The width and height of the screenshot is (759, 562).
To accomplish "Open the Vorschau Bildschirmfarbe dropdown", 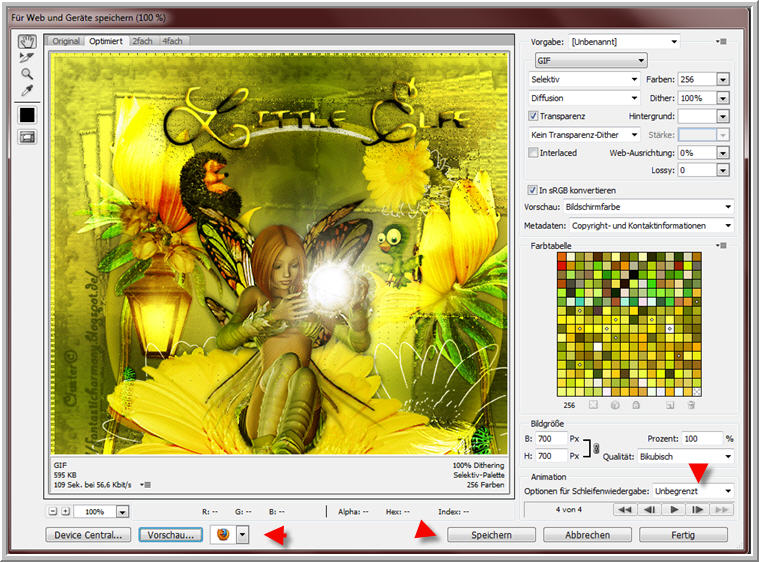I will (649, 207).
